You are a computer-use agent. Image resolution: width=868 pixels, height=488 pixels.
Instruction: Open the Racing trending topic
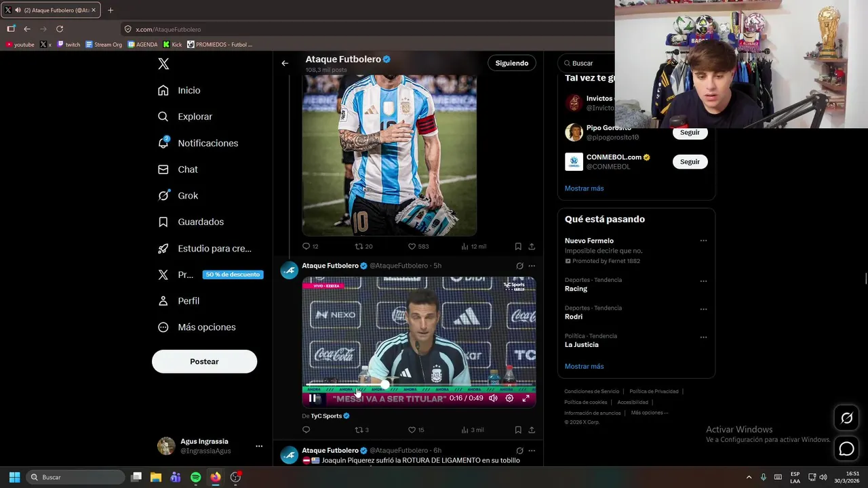click(576, 289)
